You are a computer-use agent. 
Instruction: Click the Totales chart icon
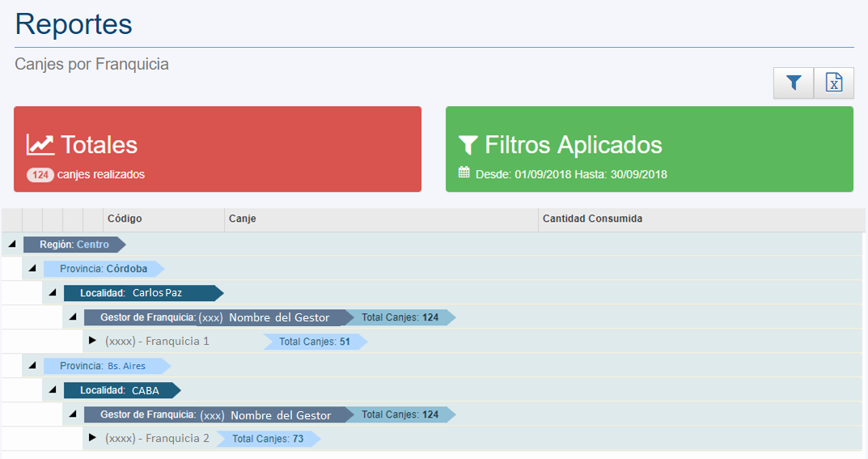click(40, 145)
